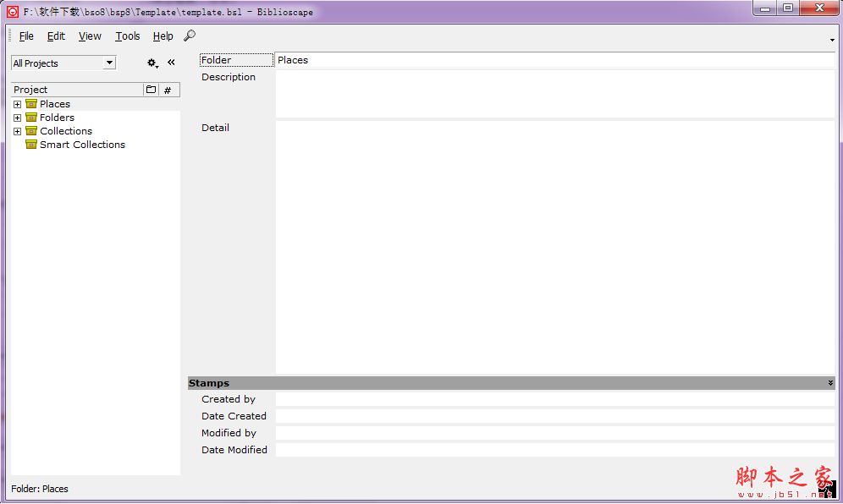Open toolbar options arrow at top right
Image resolution: width=843 pixels, height=504 pixels.
pos(832,40)
